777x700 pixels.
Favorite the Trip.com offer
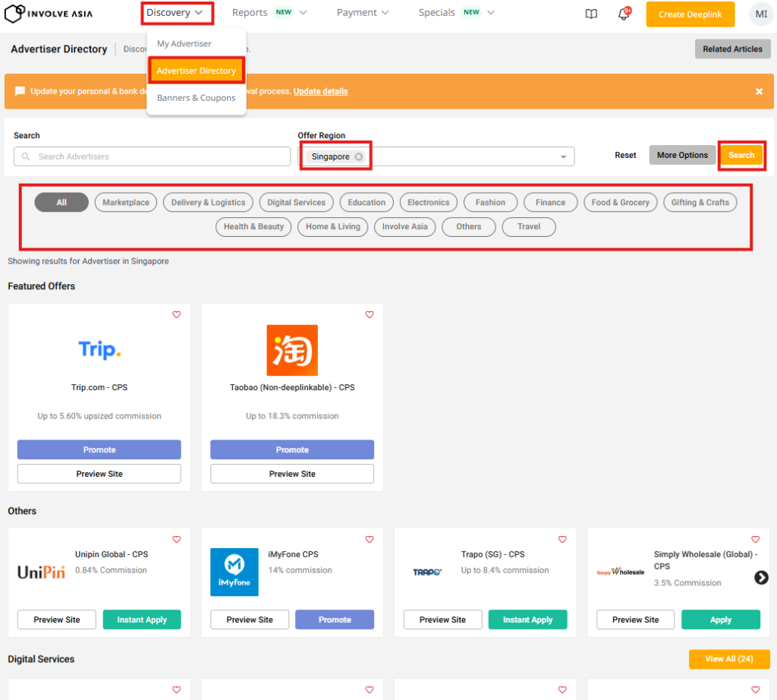click(177, 314)
